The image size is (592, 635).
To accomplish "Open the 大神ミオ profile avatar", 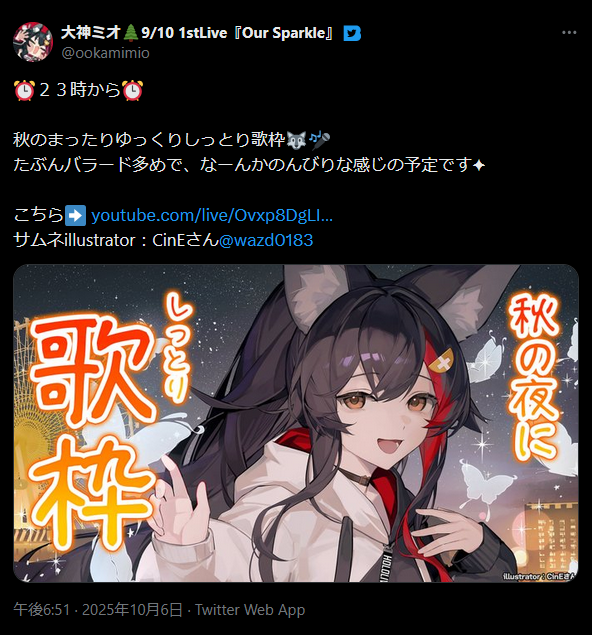I will (x=33, y=42).
